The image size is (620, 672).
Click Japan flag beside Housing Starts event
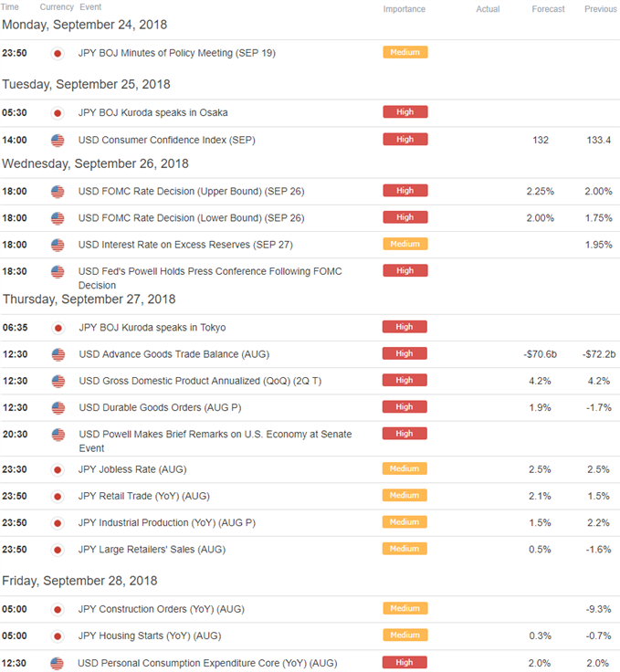coord(58,636)
